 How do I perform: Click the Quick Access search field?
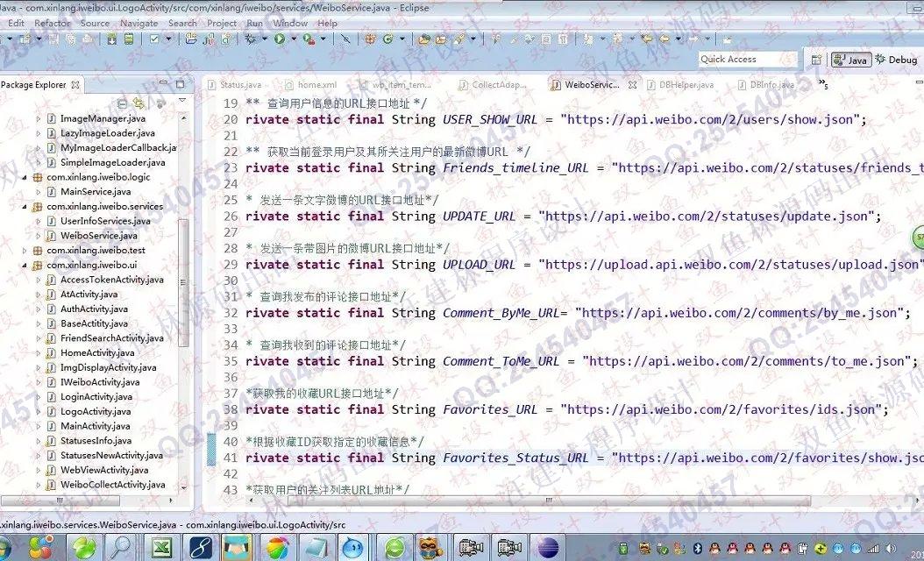coord(747,59)
